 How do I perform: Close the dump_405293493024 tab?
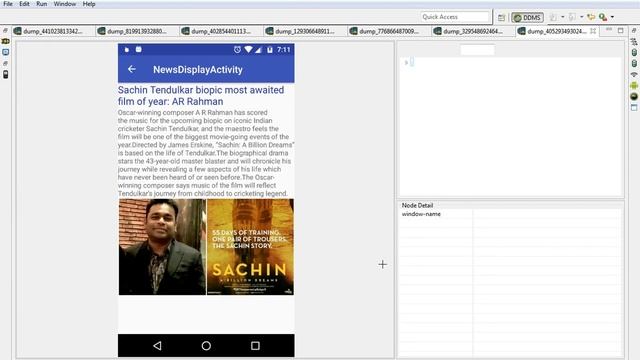[593, 31]
